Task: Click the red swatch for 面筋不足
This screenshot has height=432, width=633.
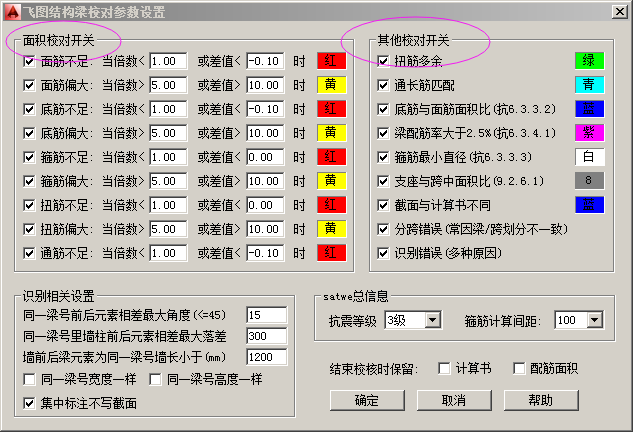Action: click(x=331, y=61)
